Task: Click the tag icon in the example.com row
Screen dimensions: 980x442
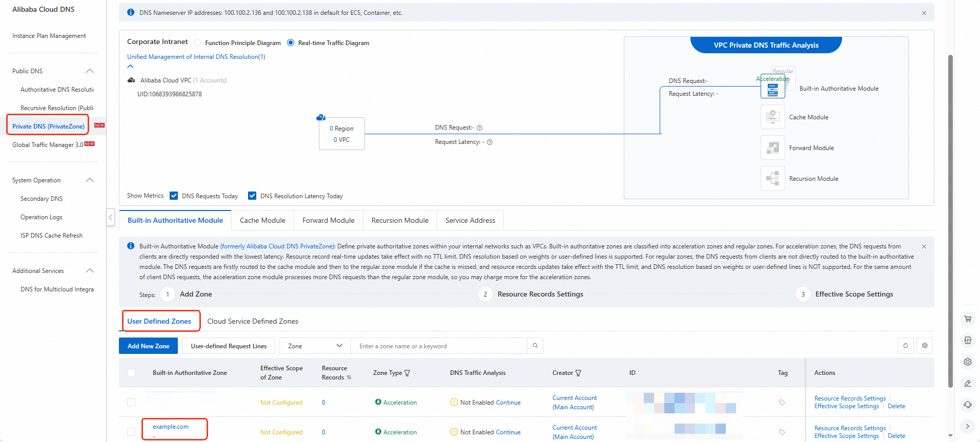Action: tap(782, 432)
